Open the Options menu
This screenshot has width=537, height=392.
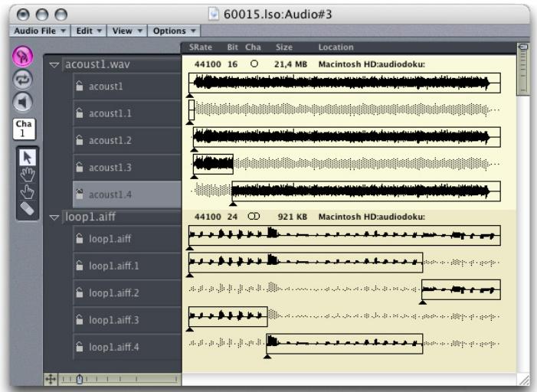pos(174,31)
